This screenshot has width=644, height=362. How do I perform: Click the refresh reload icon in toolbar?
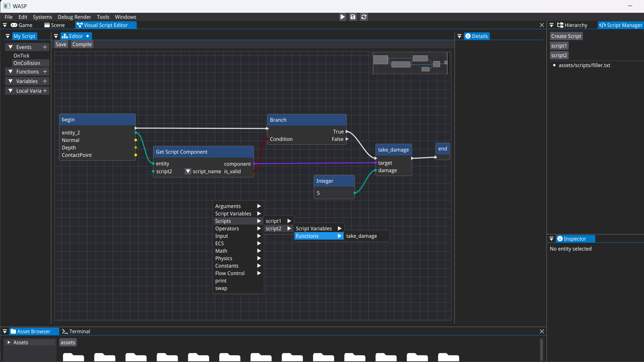click(364, 17)
